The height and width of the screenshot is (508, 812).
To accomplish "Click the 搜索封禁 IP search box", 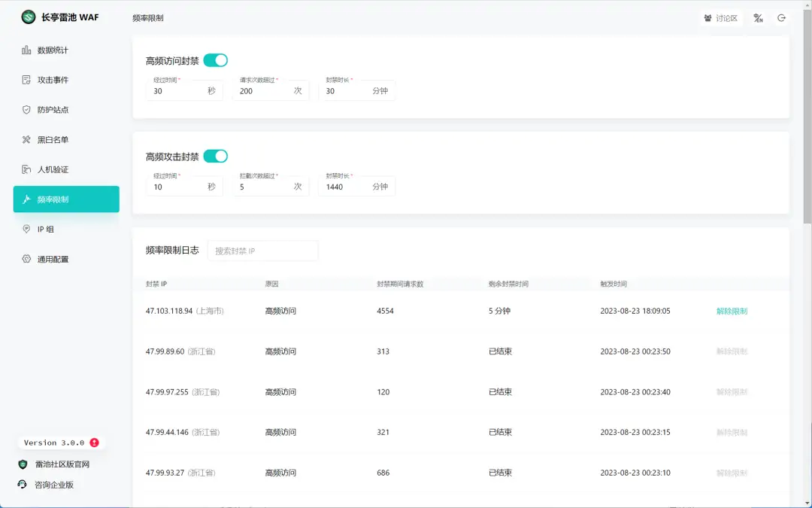I will click(262, 250).
